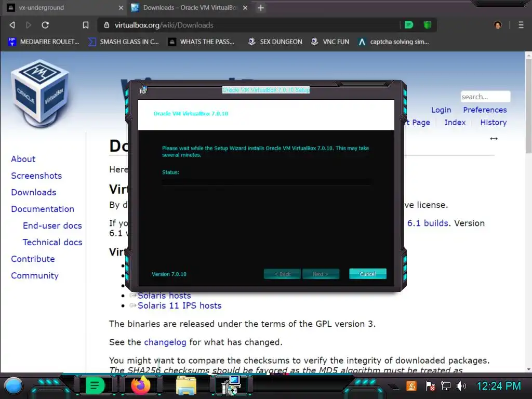Click the padlock site security icon

click(107, 25)
